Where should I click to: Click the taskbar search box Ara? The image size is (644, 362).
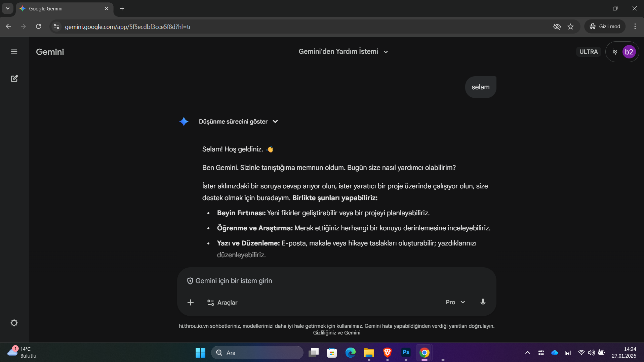tap(257, 353)
